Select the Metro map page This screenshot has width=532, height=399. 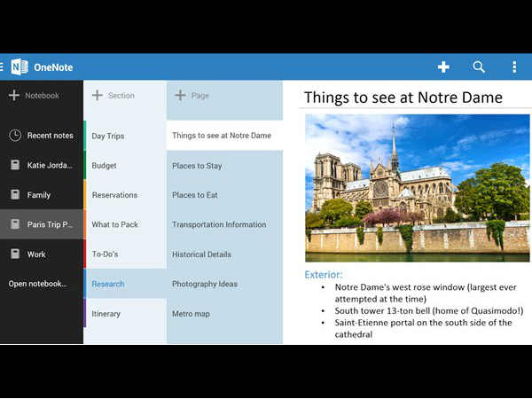point(192,314)
